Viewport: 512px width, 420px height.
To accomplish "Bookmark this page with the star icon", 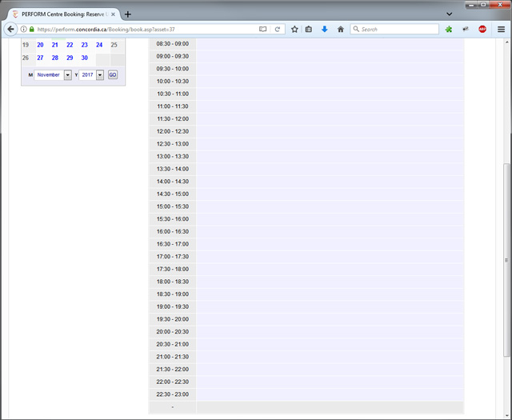I will coord(294,29).
